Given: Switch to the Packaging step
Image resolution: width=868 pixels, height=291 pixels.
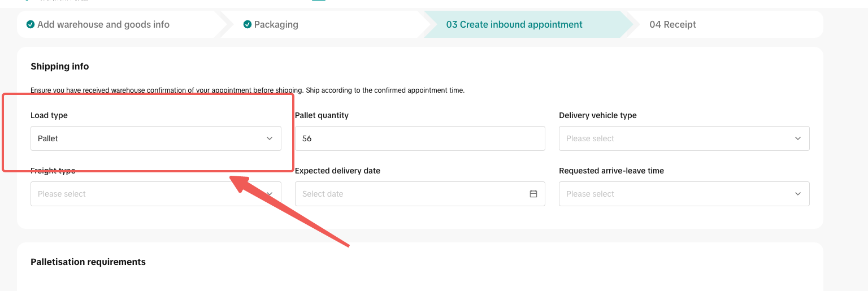Looking at the screenshot, I should [x=276, y=25].
